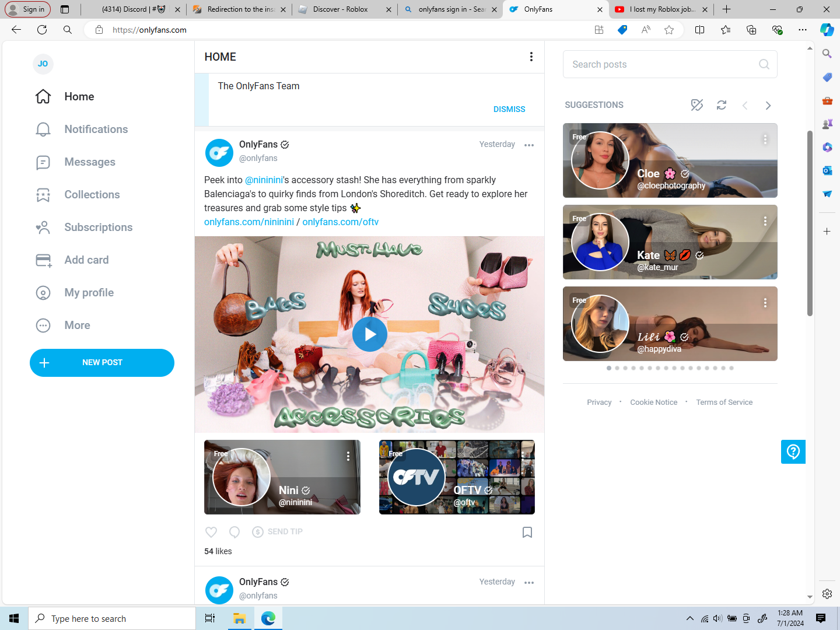Show hidden system tray icons
Viewport: 840px width, 630px height.
coord(690,618)
